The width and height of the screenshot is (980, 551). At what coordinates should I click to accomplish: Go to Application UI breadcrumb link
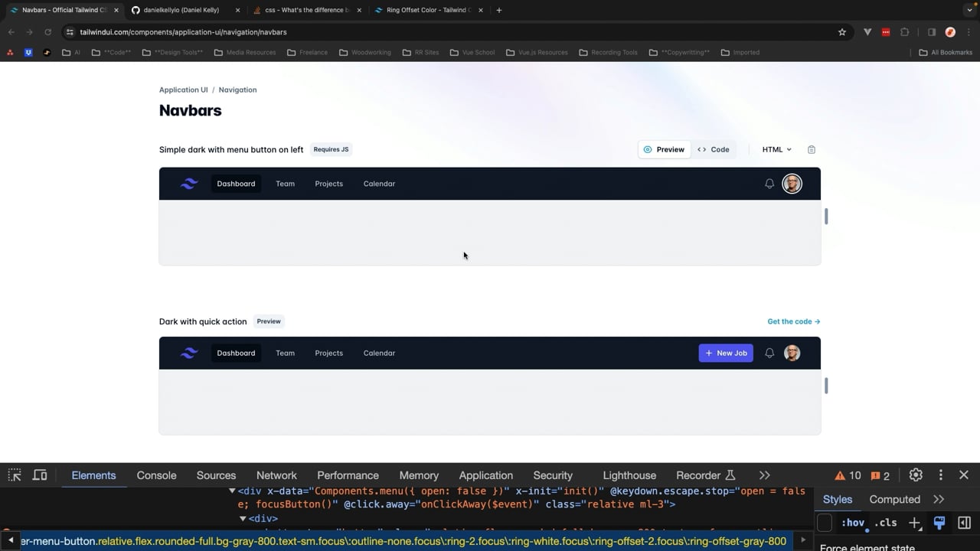[183, 90]
